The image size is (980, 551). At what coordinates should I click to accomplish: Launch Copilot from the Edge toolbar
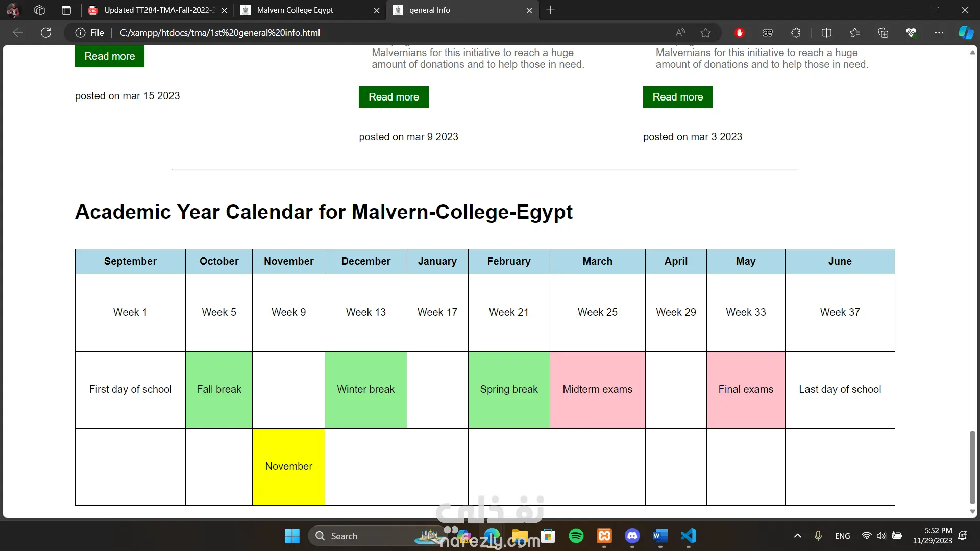[x=966, y=33]
